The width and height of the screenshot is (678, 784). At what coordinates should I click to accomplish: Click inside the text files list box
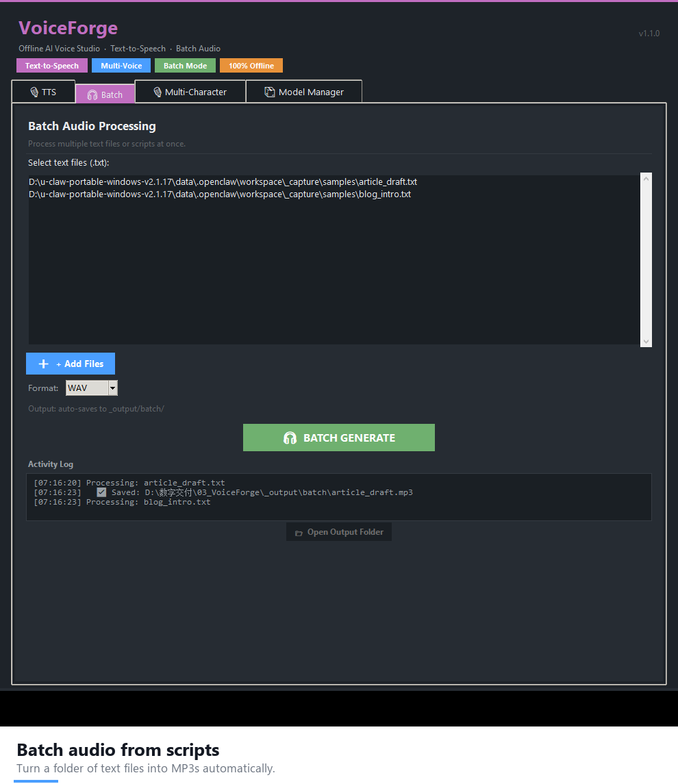(x=334, y=260)
